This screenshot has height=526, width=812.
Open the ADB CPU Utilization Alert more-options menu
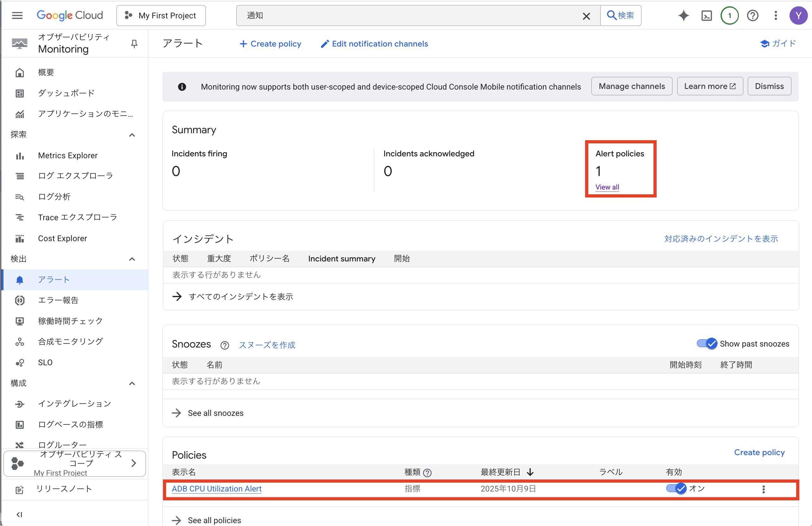pos(763,489)
